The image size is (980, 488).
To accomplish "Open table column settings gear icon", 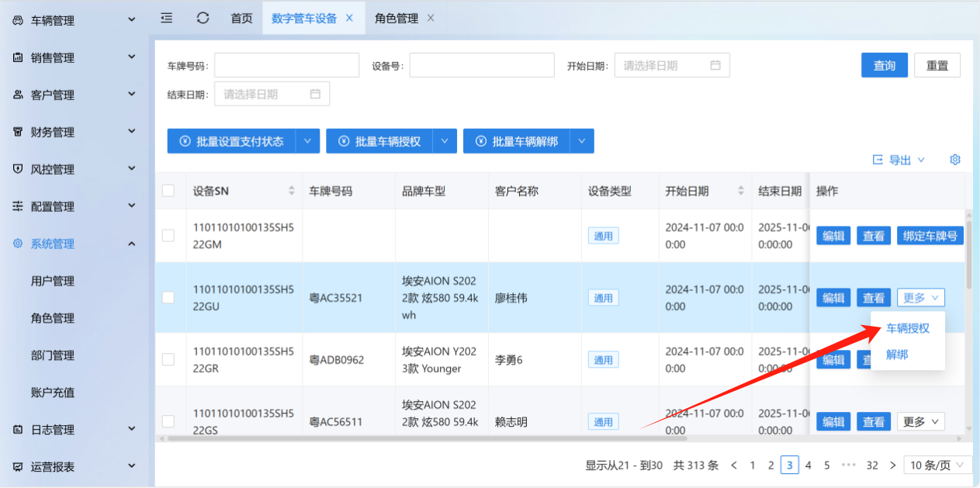I will click(955, 160).
